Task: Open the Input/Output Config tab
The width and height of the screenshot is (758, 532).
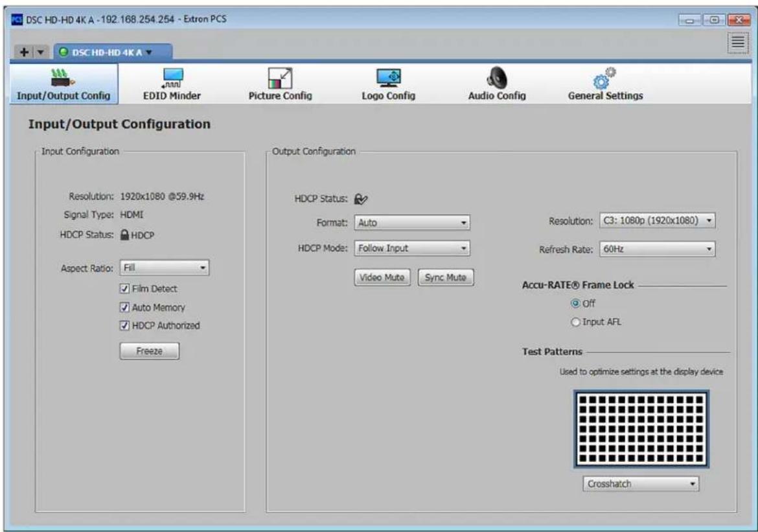Action: click(x=63, y=84)
